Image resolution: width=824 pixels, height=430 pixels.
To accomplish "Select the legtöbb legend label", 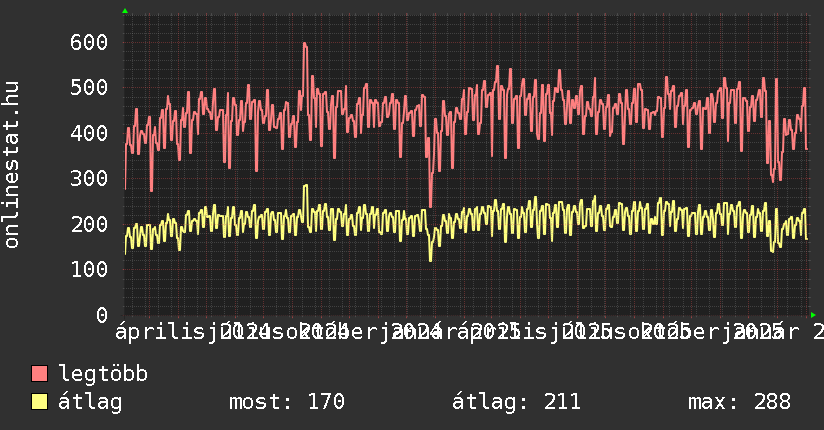I will click(x=103, y=375).
